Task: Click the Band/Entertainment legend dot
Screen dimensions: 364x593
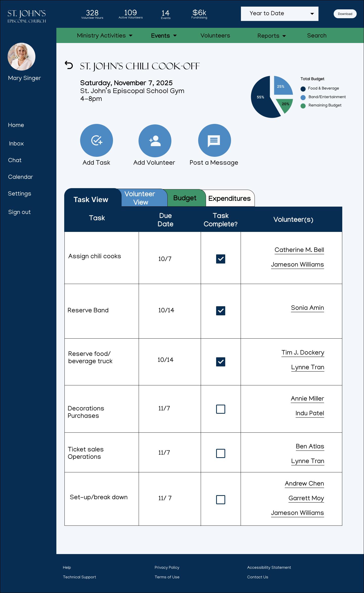Action: pyautogui.click(x=303, y=97)
